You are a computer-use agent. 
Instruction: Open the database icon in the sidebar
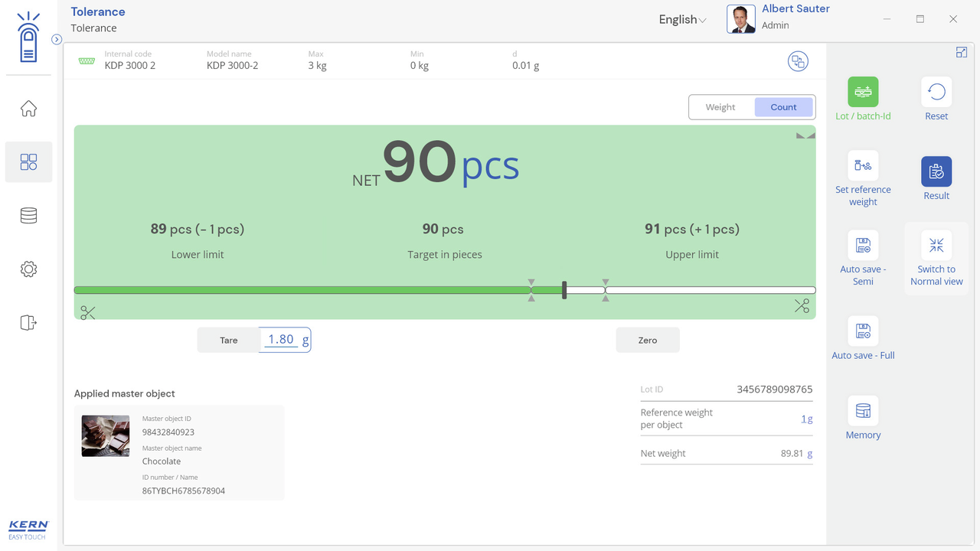(x=28, y=216)
